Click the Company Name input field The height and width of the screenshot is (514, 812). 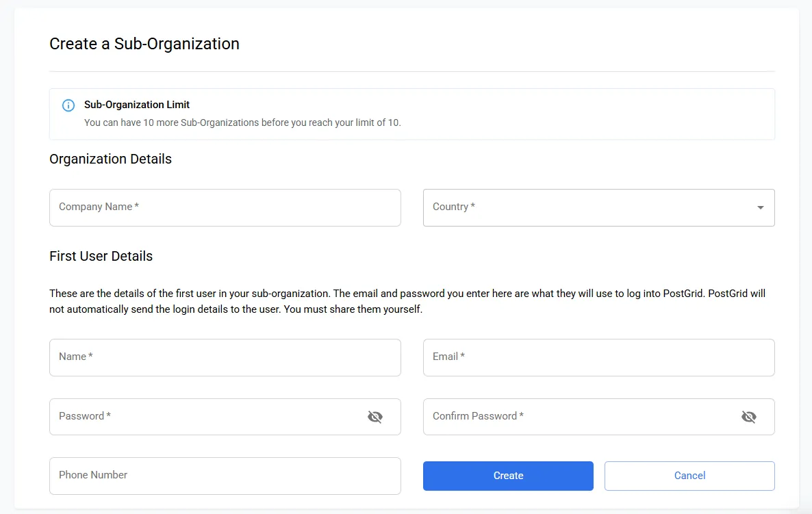pos(205,207)
